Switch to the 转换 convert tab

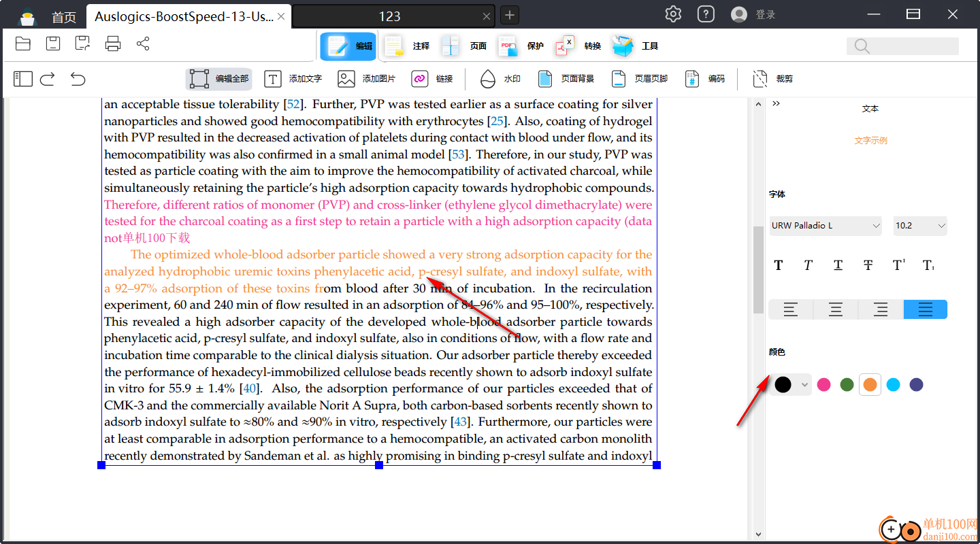[x=578, y=46]
